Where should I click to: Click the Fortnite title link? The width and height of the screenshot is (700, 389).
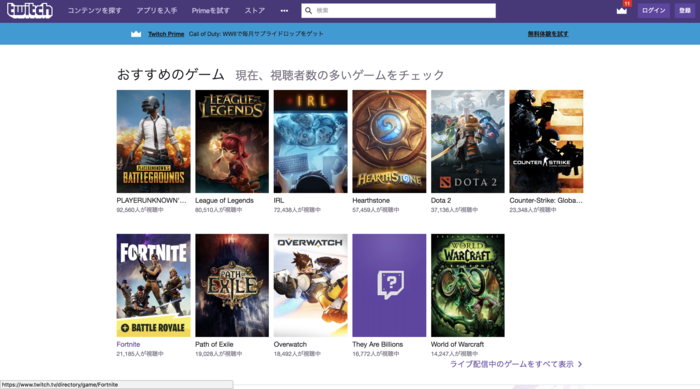129,344
